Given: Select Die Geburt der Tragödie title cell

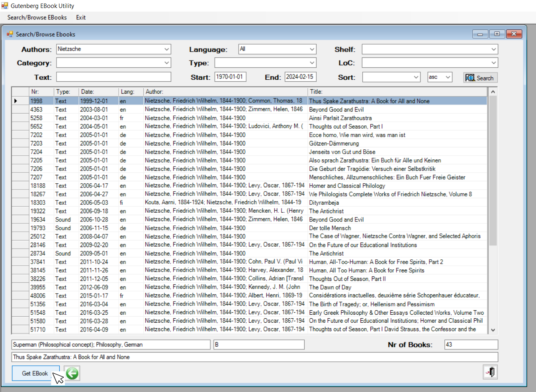Looking at the screenshot, I should [398, 169].
